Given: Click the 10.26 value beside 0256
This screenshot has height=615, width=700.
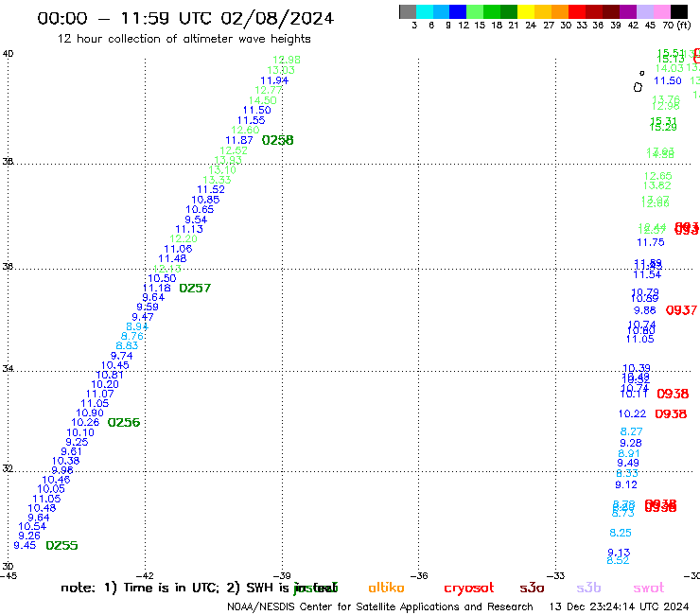Looking at the screenshot, I should pyautogui.click(x=85, y=423).
